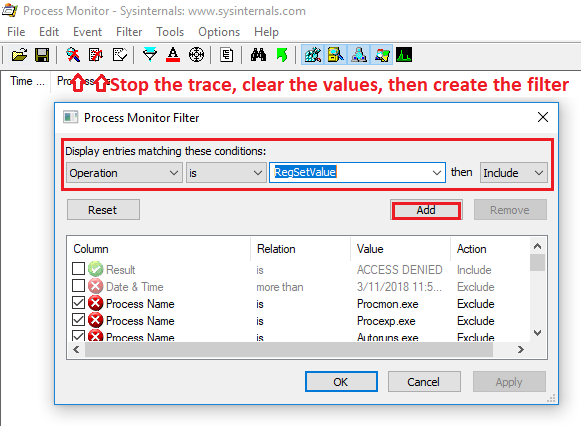Screen dimensions: 581x426
Task: Confirm the filter with OK
Action: coord(341,382)
